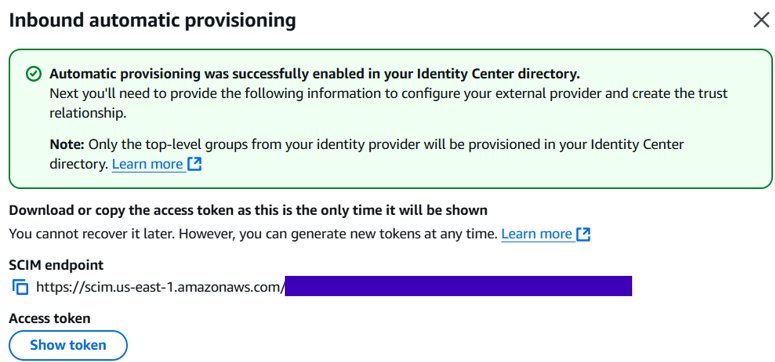Open external link icon beside top-level groups note
The image size is (775, 362).
195,164
